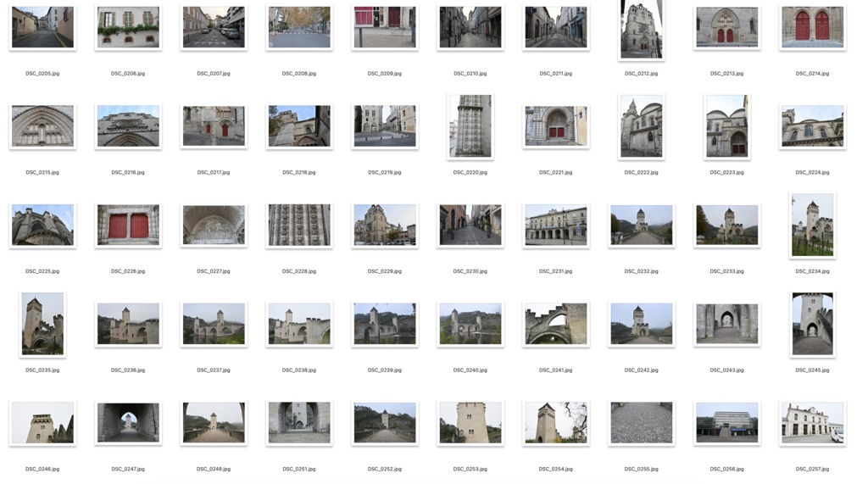Select the DSC_0215.jpg gothic arch thumbnail
This screenshot has height=484, width=868.
pos(42,126)
